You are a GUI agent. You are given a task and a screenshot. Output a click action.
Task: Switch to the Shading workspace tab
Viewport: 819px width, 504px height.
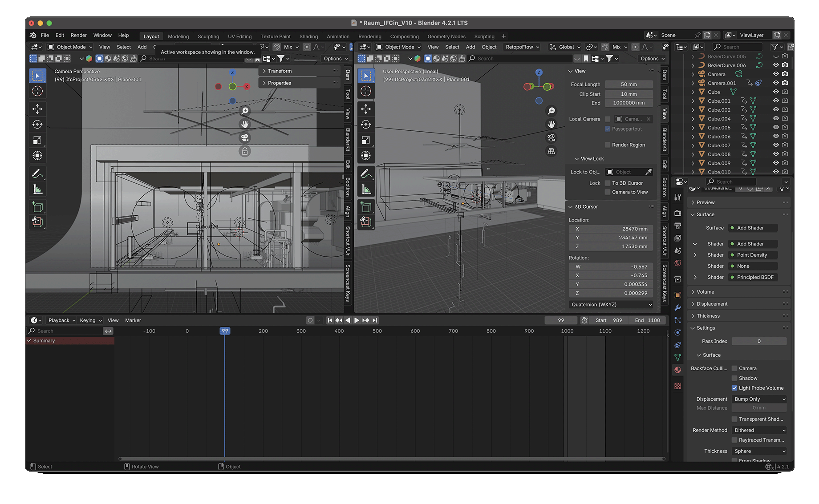tap(308, 36)
